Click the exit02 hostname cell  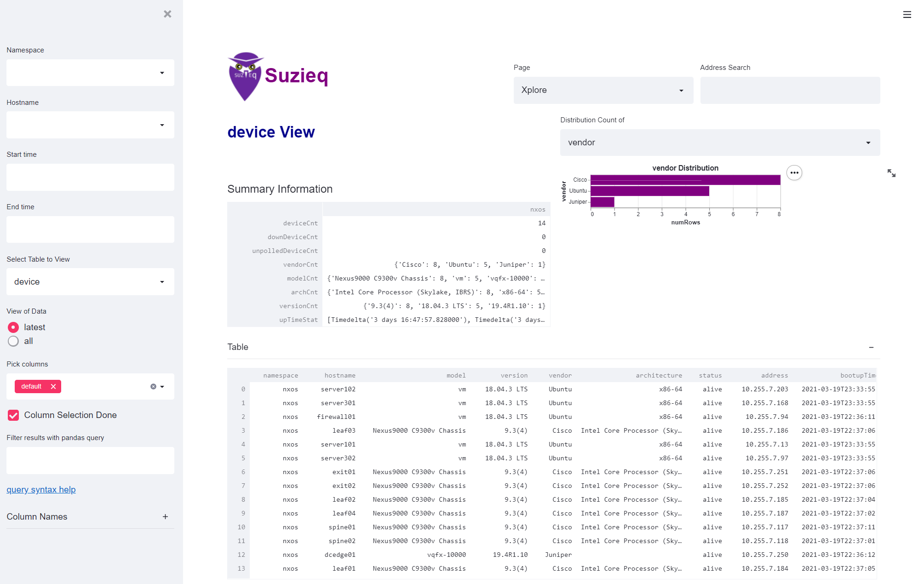pos(344,486)
